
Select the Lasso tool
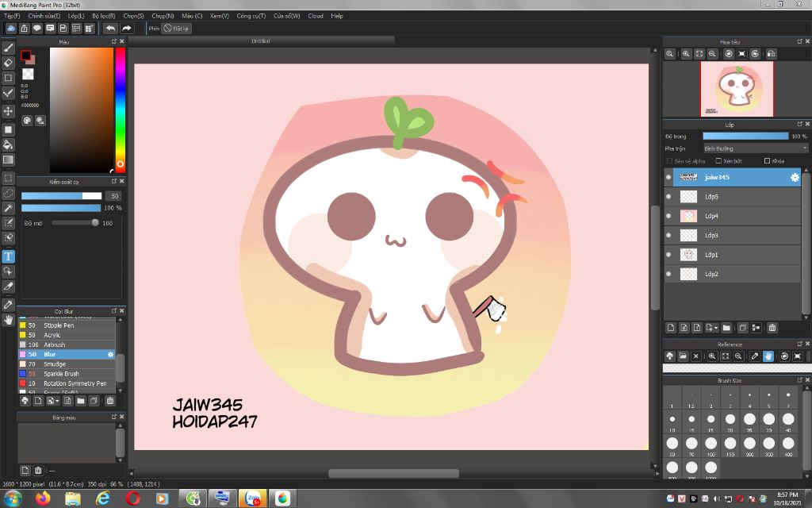coord(8,193)
